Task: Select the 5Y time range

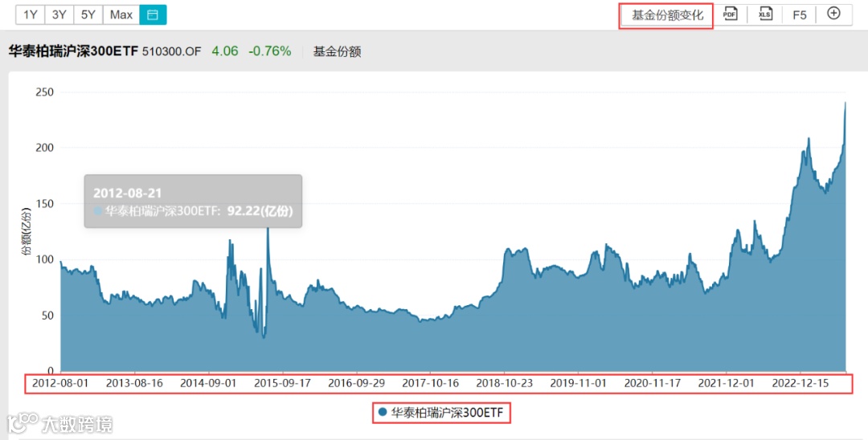Action: [x=88, y=15]
